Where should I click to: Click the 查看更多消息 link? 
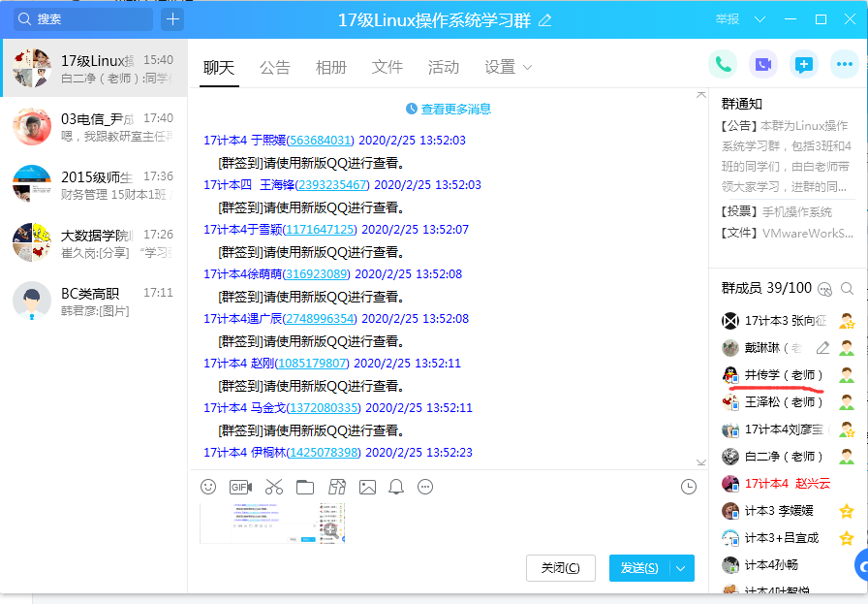tap(456, 109)
